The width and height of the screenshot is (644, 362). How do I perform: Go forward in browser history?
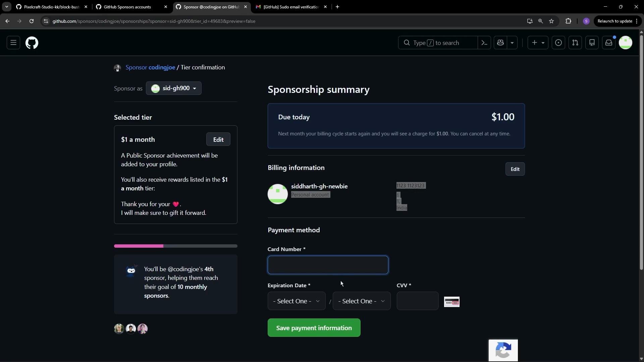[x=19, y=21]
